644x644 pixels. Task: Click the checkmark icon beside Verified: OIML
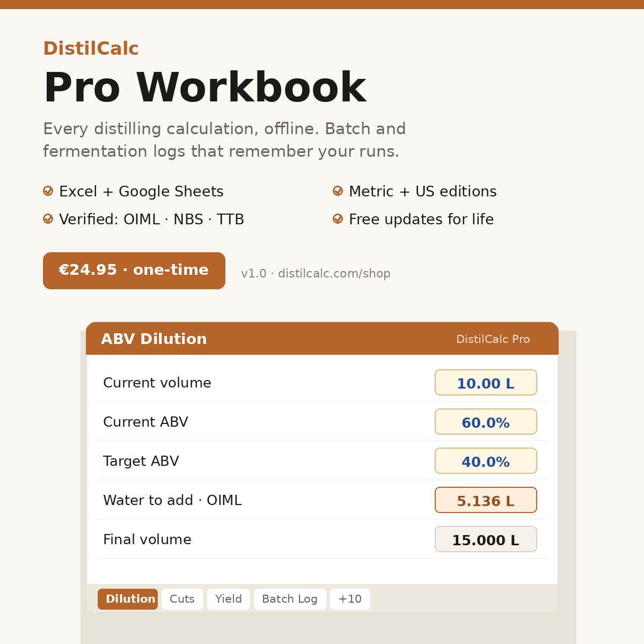click(x=48, y=219)
